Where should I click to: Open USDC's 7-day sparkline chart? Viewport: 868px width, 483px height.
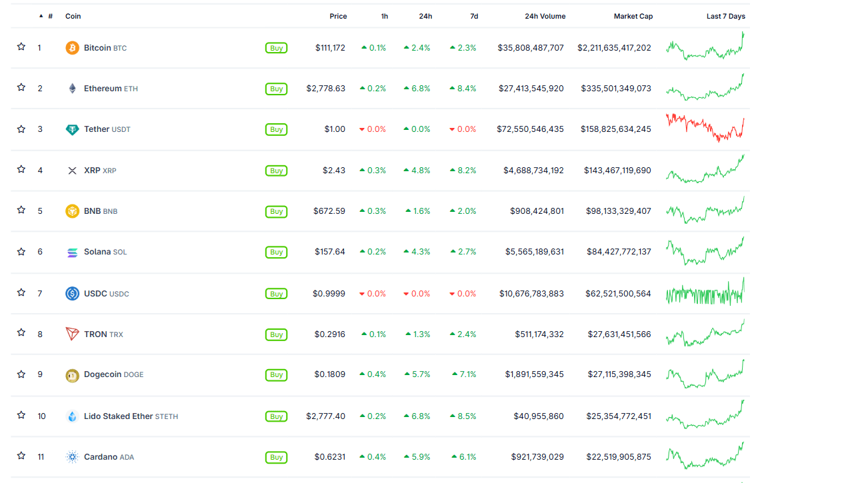[705, 292]
